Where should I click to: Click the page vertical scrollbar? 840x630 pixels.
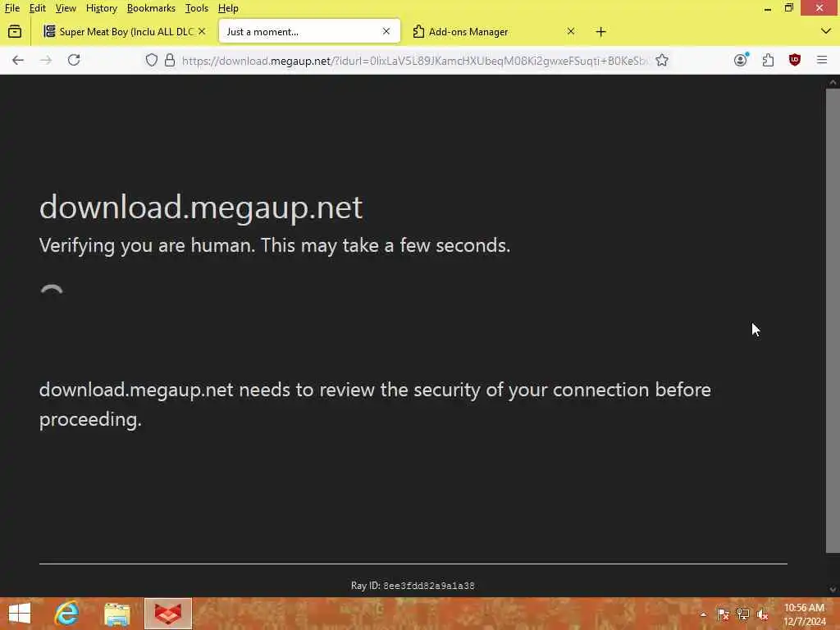click(x=833, y=321)
